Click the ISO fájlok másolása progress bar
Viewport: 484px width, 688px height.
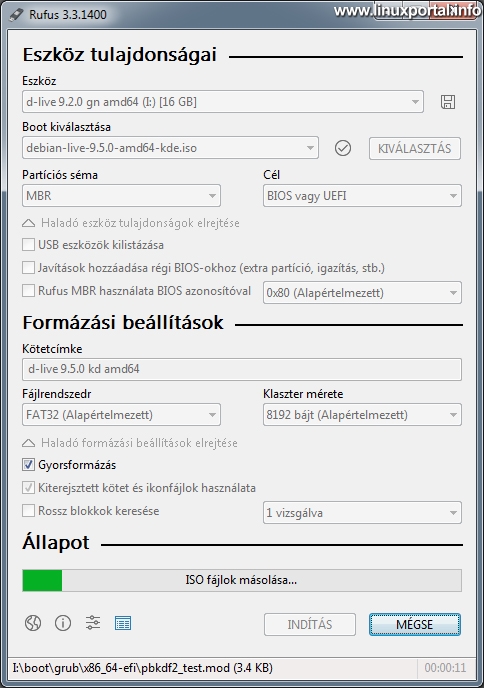(242, 580)
